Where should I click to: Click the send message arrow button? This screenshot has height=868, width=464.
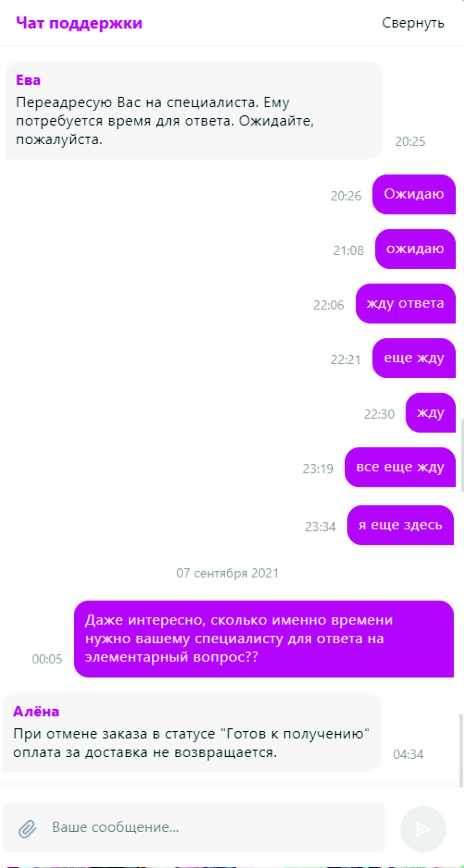click(423, 829)
